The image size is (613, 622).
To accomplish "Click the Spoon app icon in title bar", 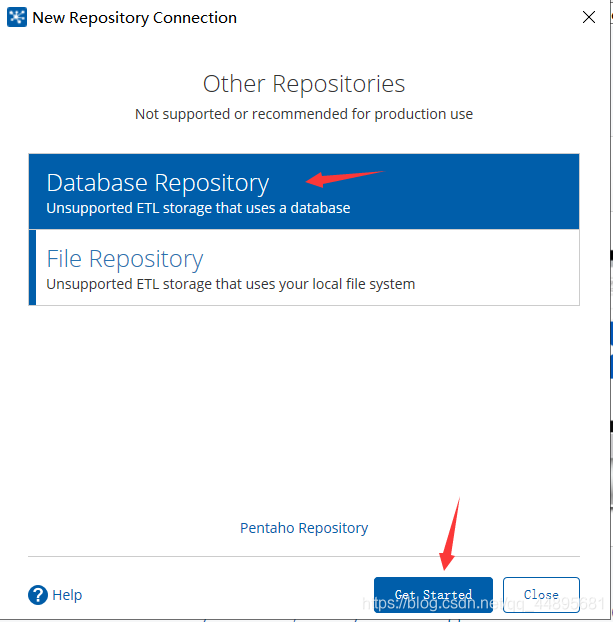I will 17,17.
